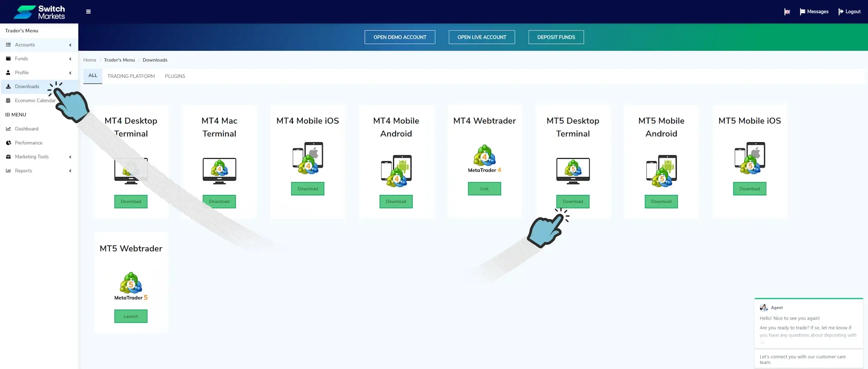The height and width of the screenshot is (369, 868).
Task: Download MT4 Mobile iOS
Action: coord(308,189)
